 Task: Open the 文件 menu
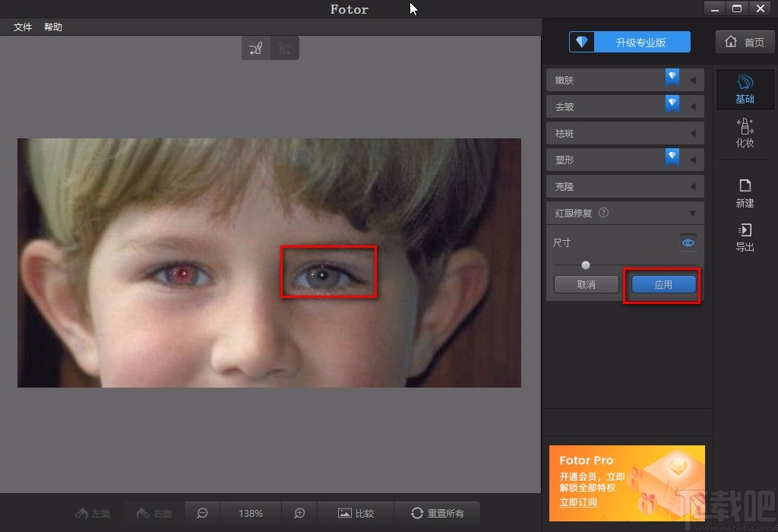tap(22, 27)
